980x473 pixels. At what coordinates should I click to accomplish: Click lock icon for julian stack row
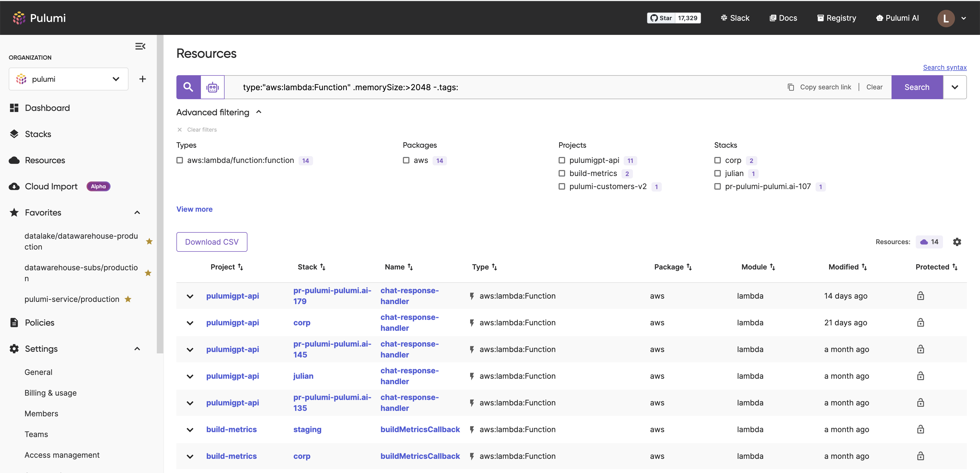[x=920, y=376]
